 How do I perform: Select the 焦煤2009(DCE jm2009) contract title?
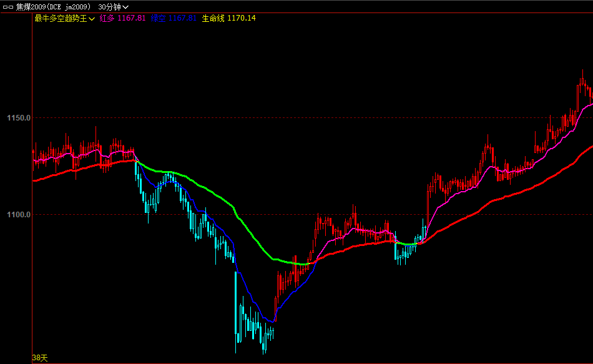[x=53, y=6]
